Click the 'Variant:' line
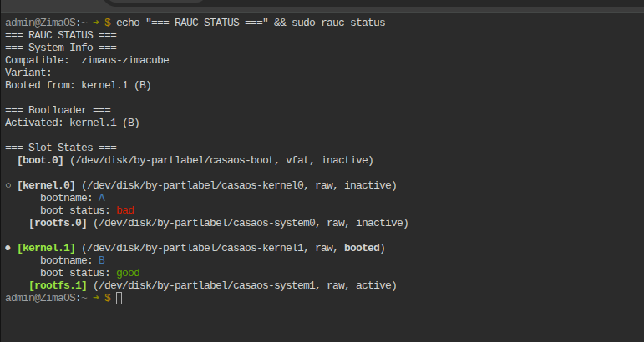 (x=28, y=73)
